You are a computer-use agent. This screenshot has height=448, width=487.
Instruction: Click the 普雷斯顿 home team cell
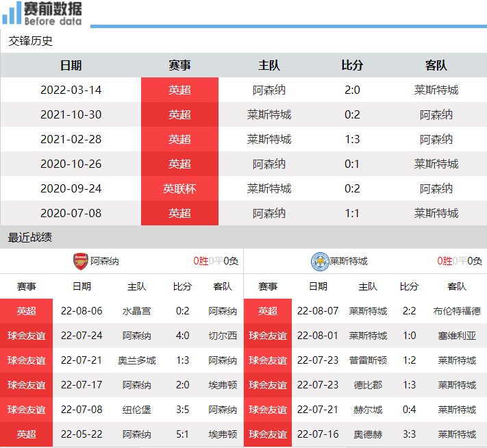coord(368,360)
